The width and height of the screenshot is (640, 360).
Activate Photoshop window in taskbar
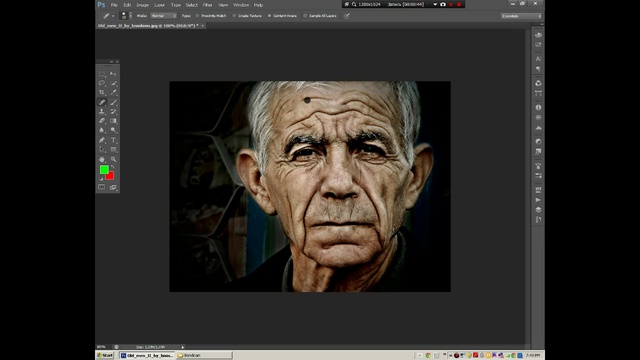coord(147,355)
